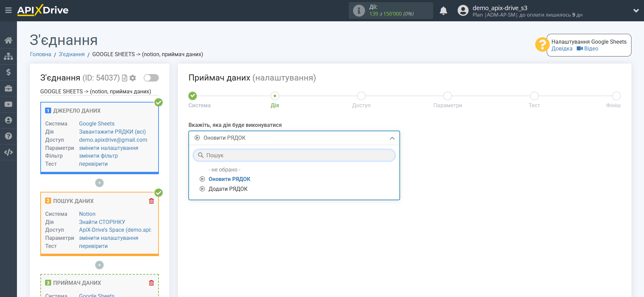
Task: Open the З'єднання breadcrumb link
Action: click(72, 54)
